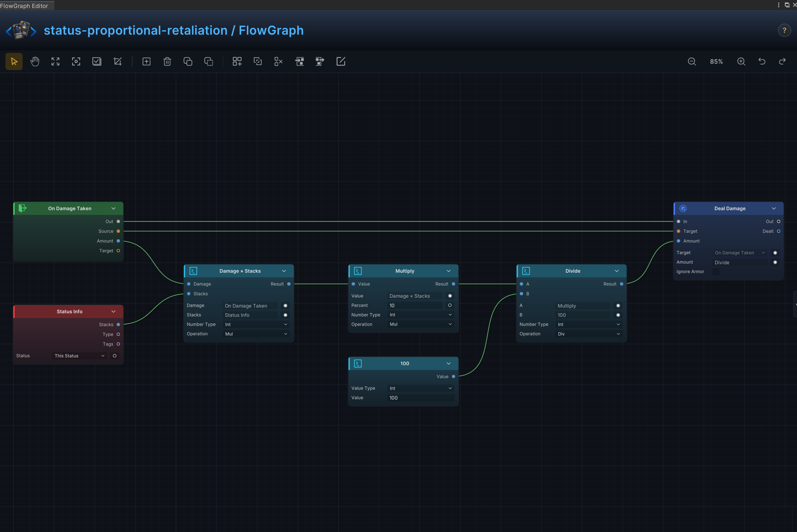Open Target dropdown showing On Damage Taken
797x532 pixels.
740,253
